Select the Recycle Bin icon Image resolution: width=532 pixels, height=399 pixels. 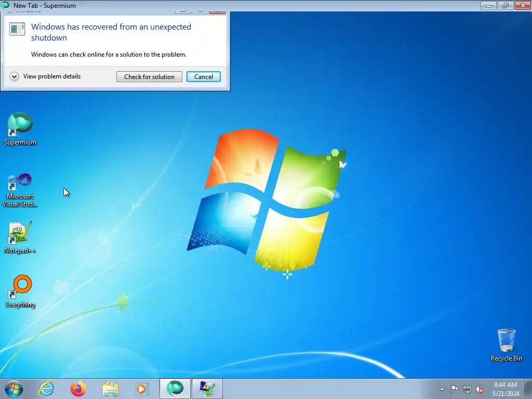[x=506, y=345]
